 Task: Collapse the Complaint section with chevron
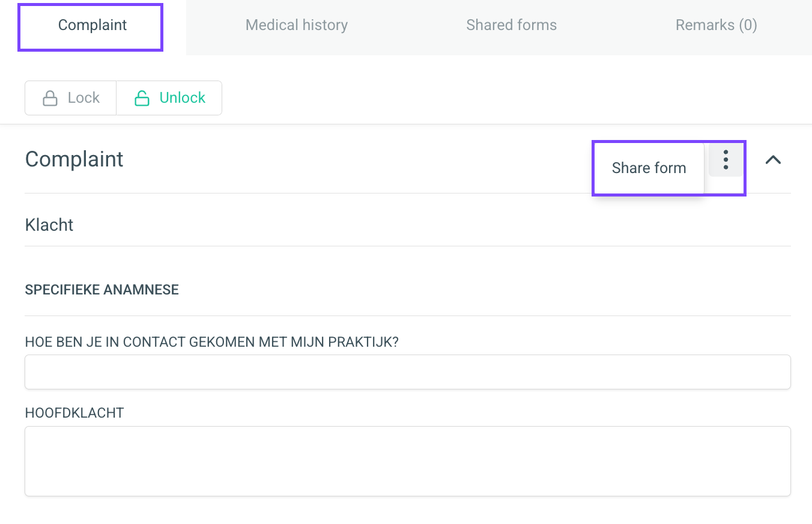773,160
